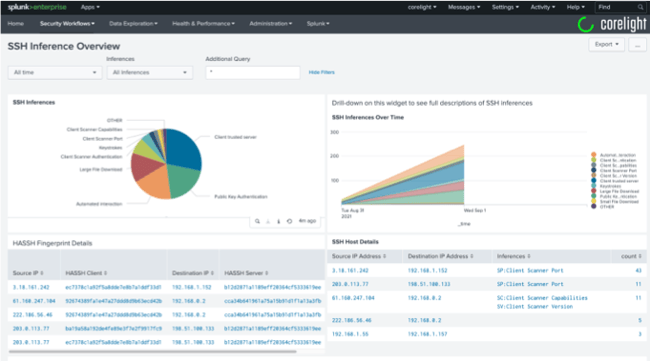Click sort arrows beside HASSH Server
Image resolution: width=650 pixels, height=362 pixels.
pos(267,273)
